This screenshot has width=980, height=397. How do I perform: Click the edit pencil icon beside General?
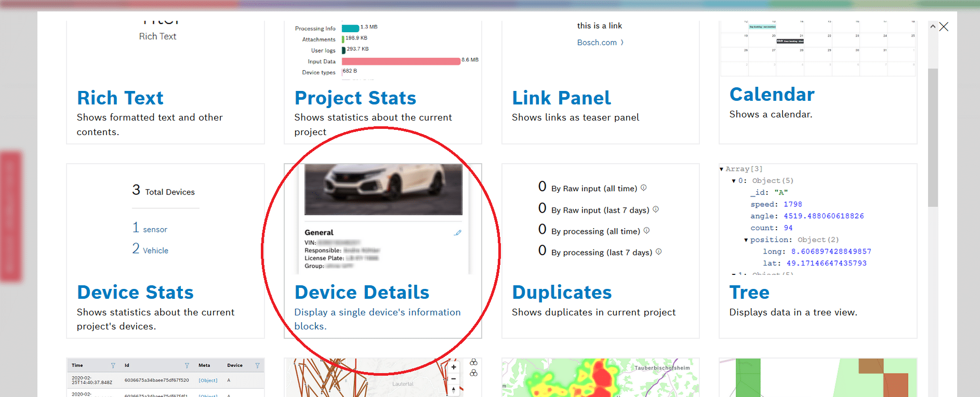(457, 233)
